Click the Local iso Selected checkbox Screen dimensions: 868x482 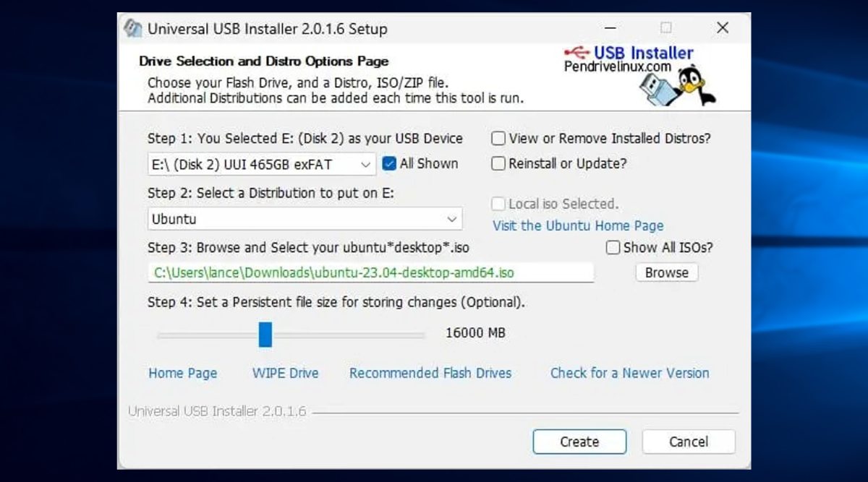click(498, 204)
